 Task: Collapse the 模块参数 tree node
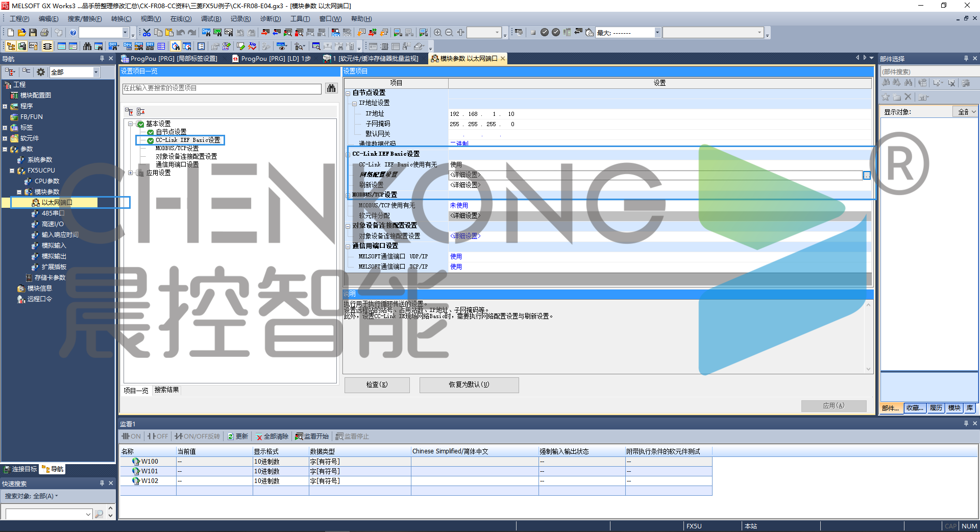19,192
